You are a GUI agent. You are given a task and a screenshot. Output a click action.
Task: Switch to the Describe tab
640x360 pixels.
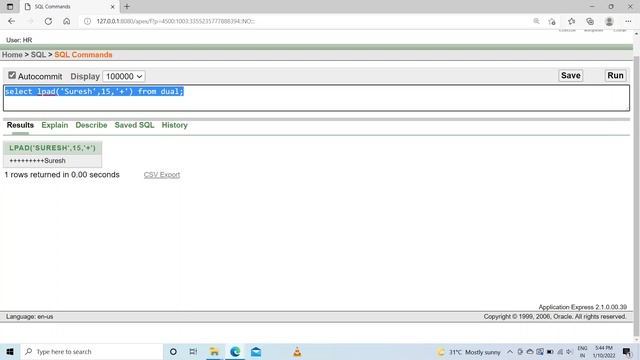coord(91,125)
